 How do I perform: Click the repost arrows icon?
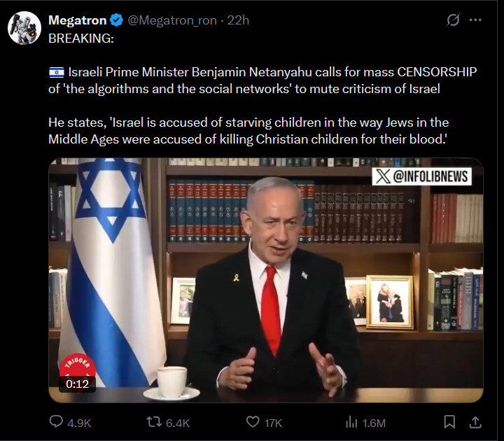tap(154, 421)
